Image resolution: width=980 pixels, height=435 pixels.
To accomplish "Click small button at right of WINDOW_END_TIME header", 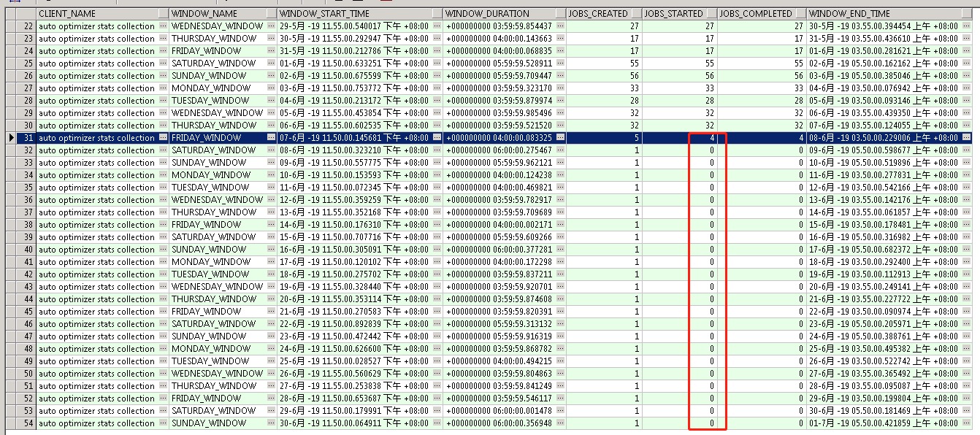I will click(967, 14).
